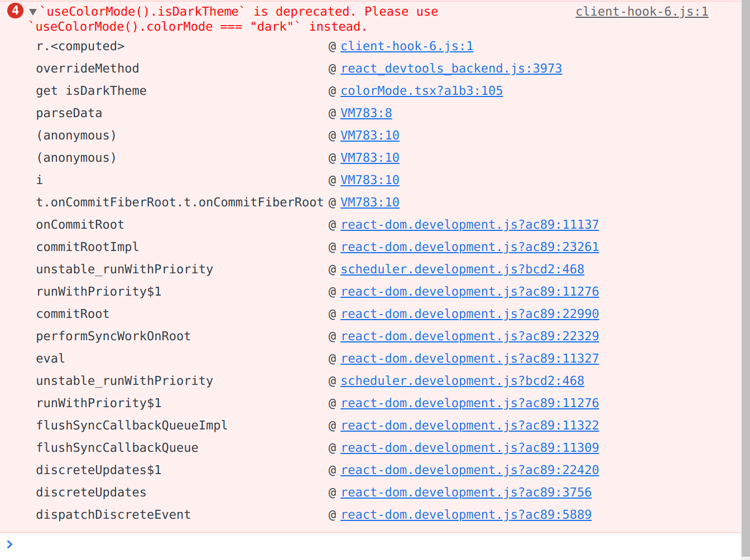This screenshot has height=560, width=750.
Task: Open react-dom source link for onCommitRoot
Action: point(469,224)
